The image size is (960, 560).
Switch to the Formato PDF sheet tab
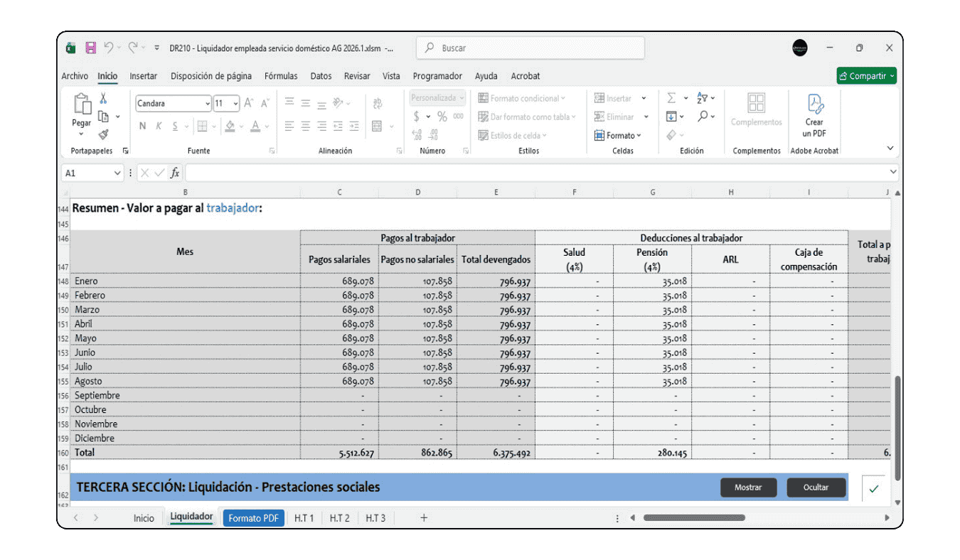point(253,518)
